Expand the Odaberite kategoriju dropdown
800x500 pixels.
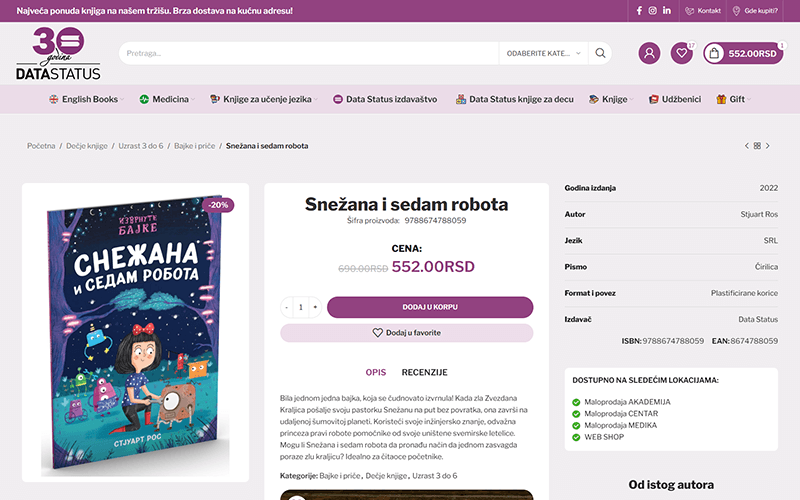point(543,53)
